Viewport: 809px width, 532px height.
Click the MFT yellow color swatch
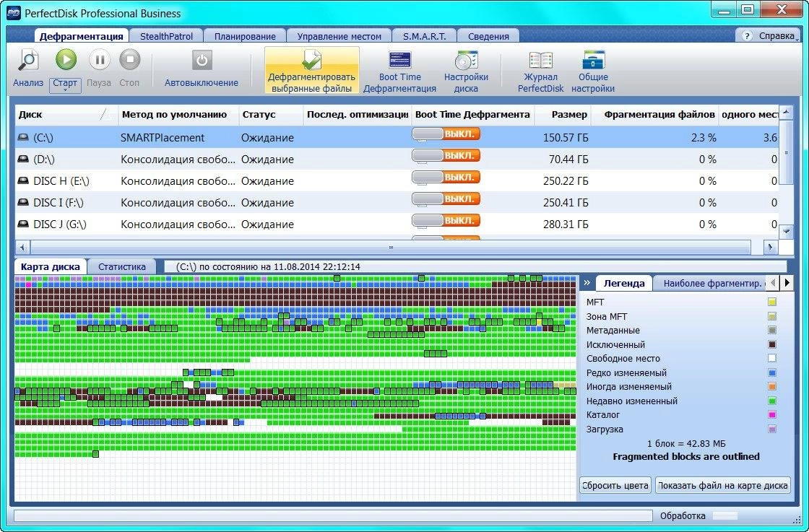tap(772, 302)
